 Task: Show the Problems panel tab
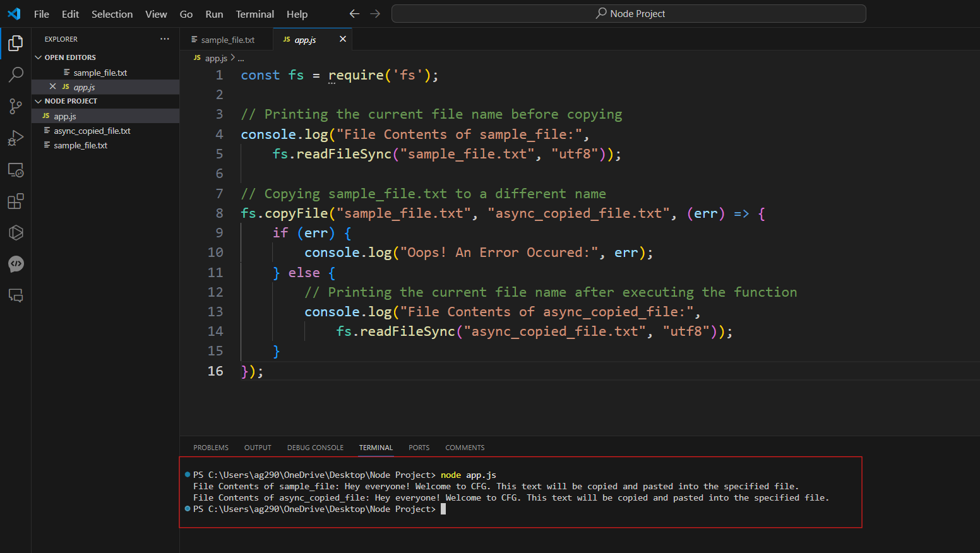211,448
